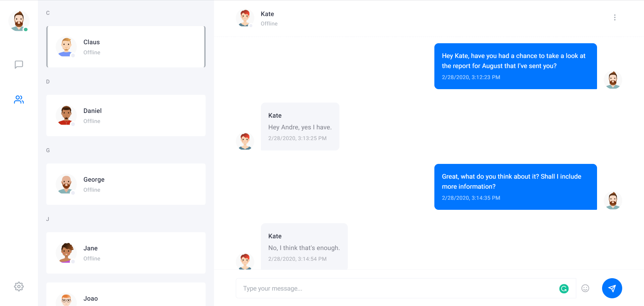This screenshot has height=306, width=644.
Task: Click Kate's avatar beside "No, I think" reply
Action: coord(245,261)
